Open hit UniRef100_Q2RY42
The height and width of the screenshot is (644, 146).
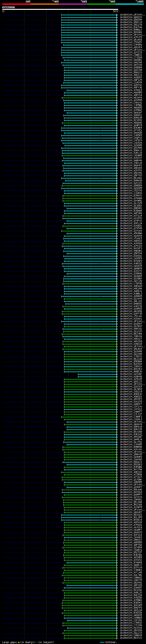tap(131, 85)
